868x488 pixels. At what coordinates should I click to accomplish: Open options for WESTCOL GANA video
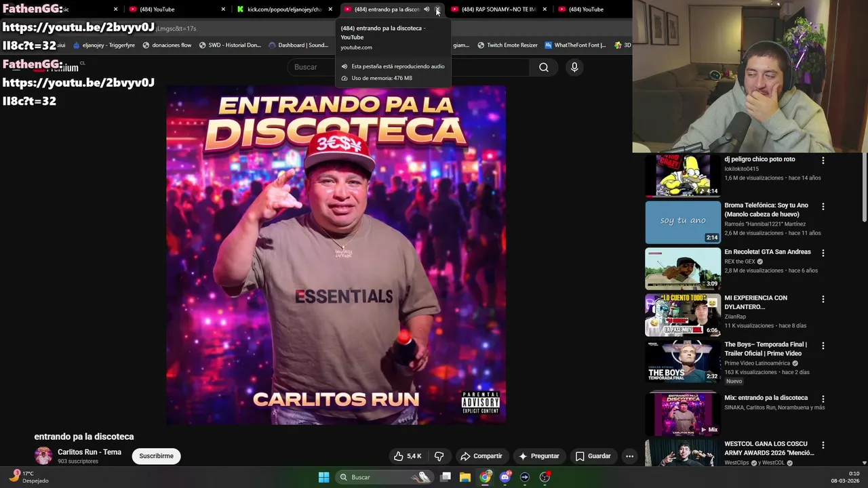pyautogui.click(x=823, y=445)
